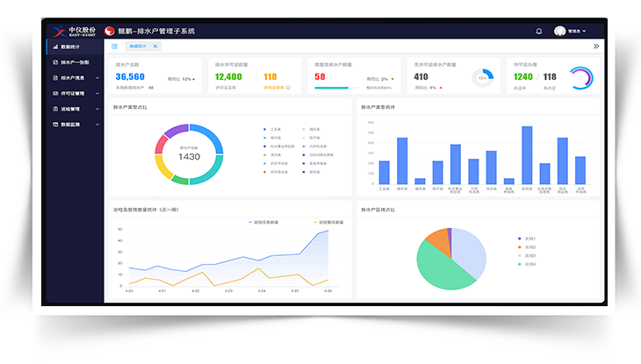Toggle 区域1 legend in the pie chart

pyautogui.click(x=524, y=239)
